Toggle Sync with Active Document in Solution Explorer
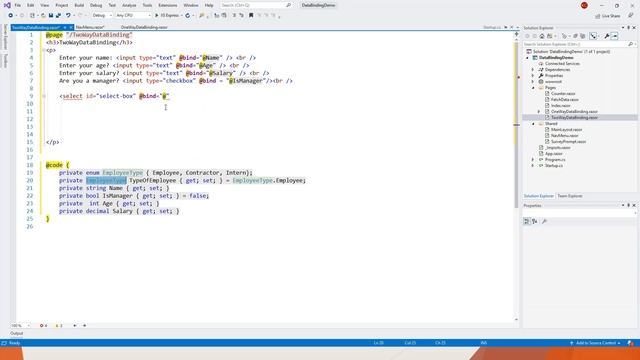This screenshot has width=640, height=360. [x=593, y=36]
